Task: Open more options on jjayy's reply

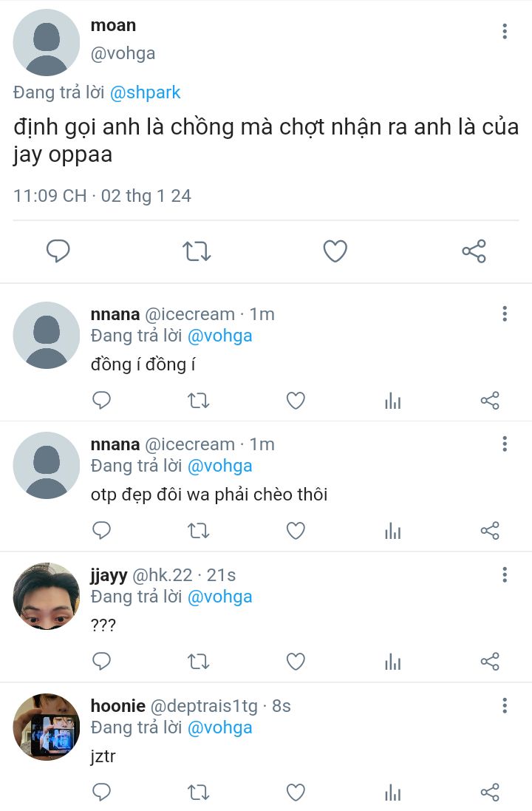Action: click(x=505, y=574)
